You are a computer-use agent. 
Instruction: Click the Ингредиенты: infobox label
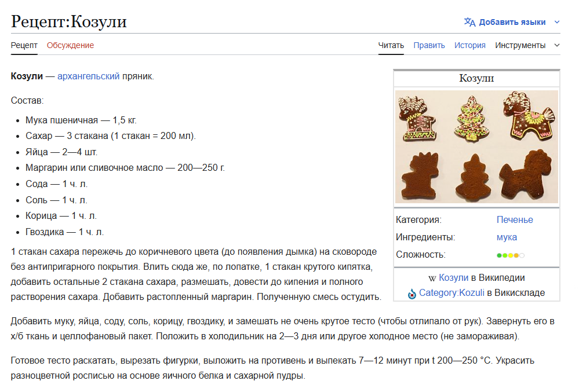425,237
